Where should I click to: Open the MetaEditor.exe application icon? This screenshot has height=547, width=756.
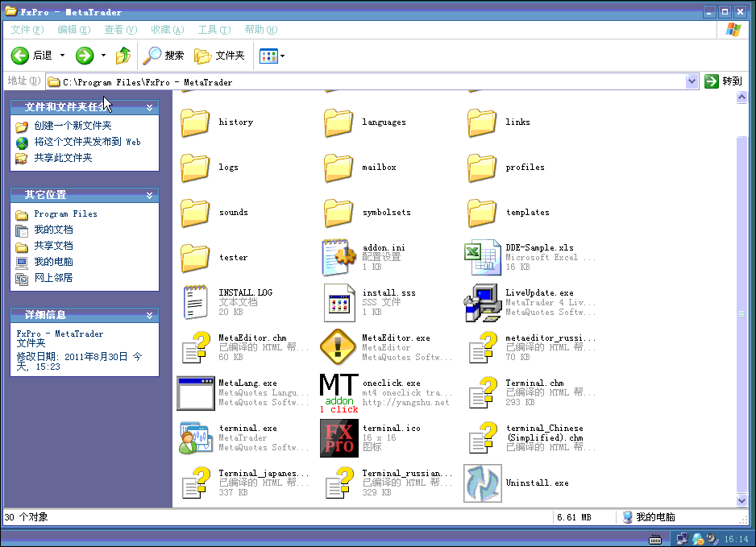tap(339, 347)
